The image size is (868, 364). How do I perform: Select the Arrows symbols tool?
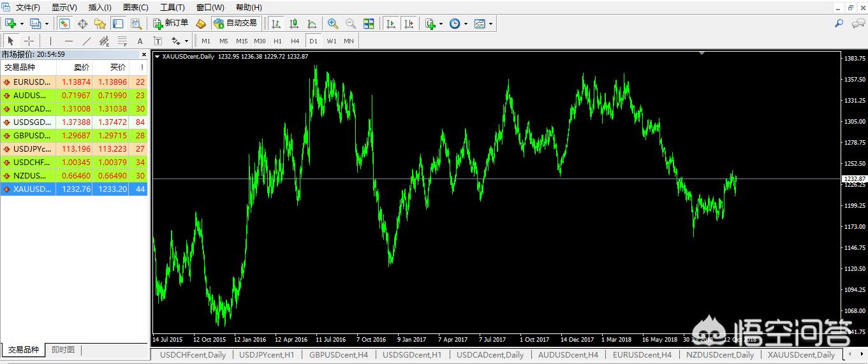(176, 41)
